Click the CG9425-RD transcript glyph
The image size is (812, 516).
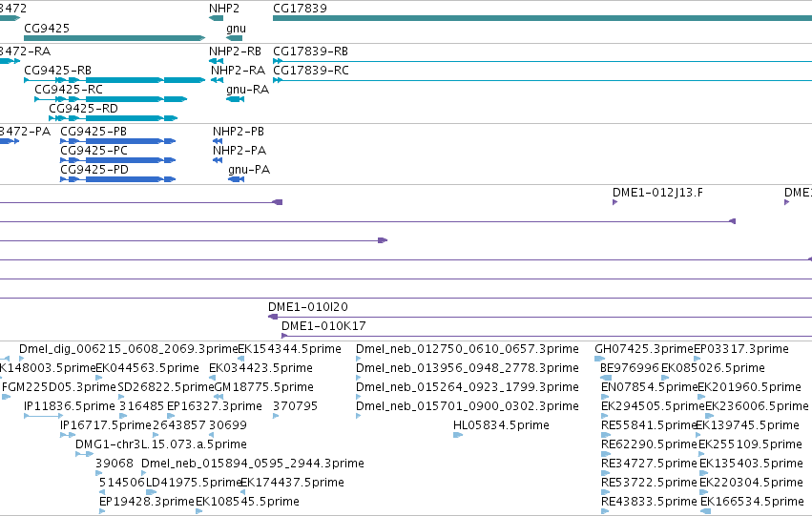click(x=113, y=118)
